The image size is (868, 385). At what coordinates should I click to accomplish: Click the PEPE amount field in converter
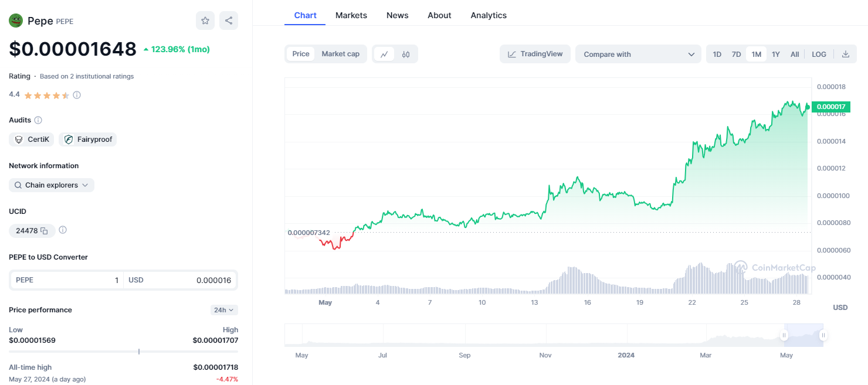(67, 280)
